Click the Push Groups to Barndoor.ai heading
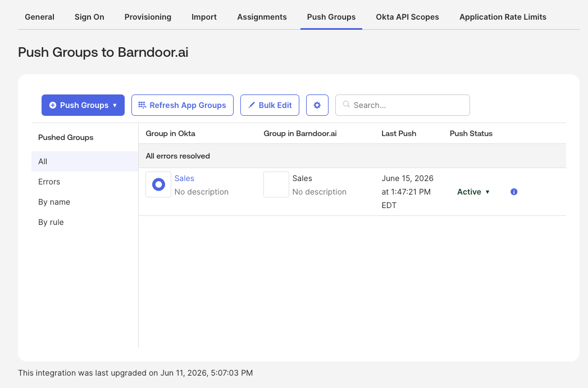Screen dimensions: 588x388 click(103, 52)
